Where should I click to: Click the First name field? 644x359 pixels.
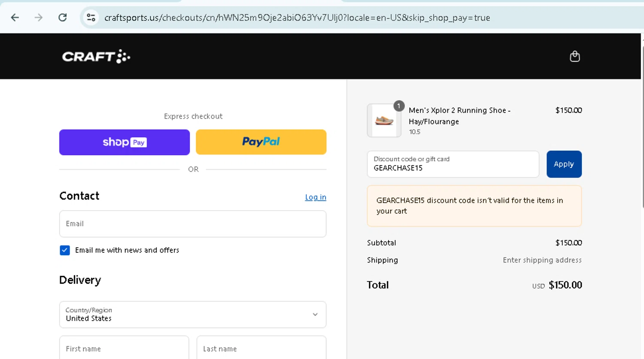click(124, 348)
